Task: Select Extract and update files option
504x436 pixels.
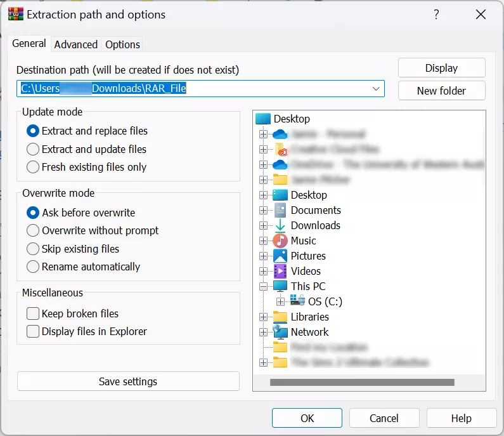Action: click(x=34, y=149)
